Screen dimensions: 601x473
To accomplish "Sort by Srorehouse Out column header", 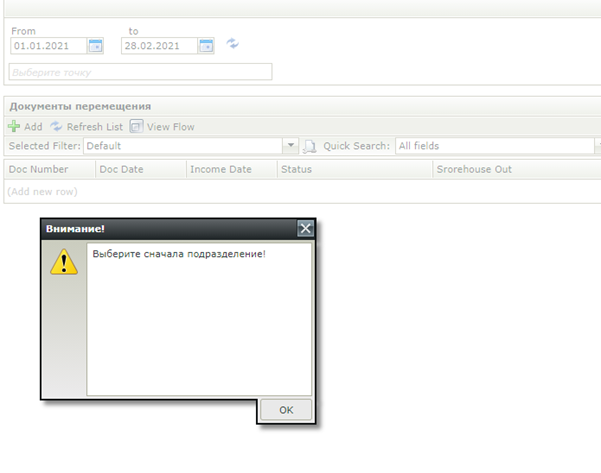I will [517, 169].
